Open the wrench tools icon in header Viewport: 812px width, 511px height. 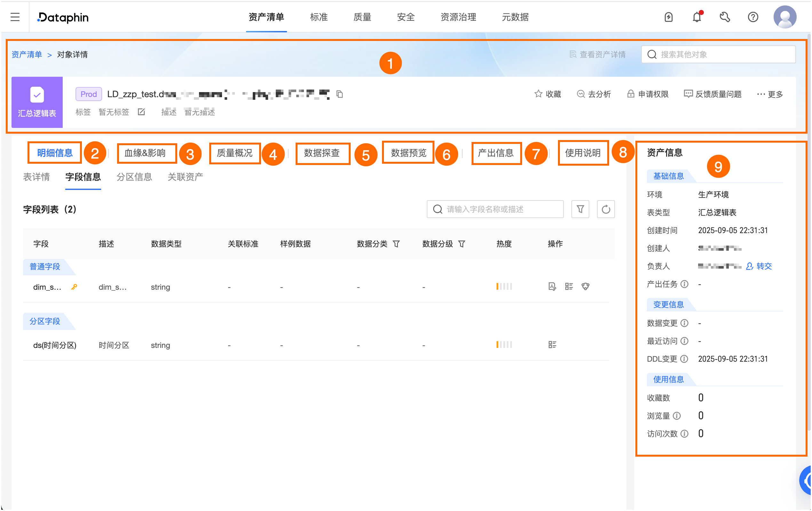725,17
